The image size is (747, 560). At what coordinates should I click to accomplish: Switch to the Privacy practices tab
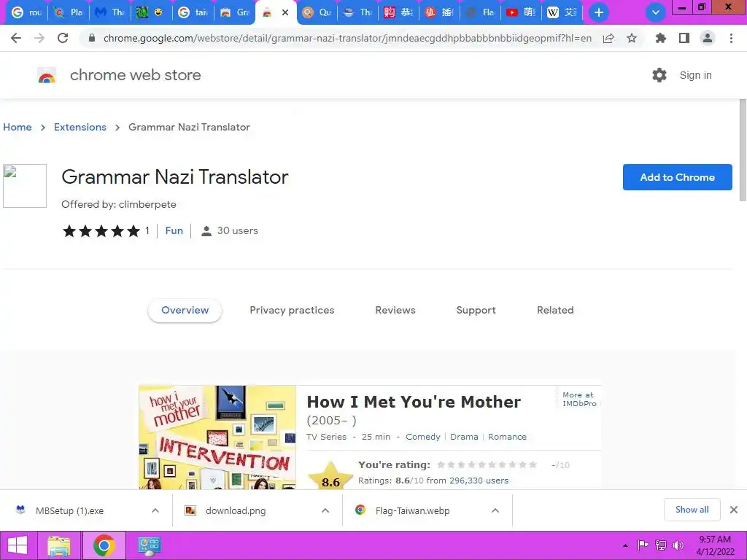click(x=292, y=310)
